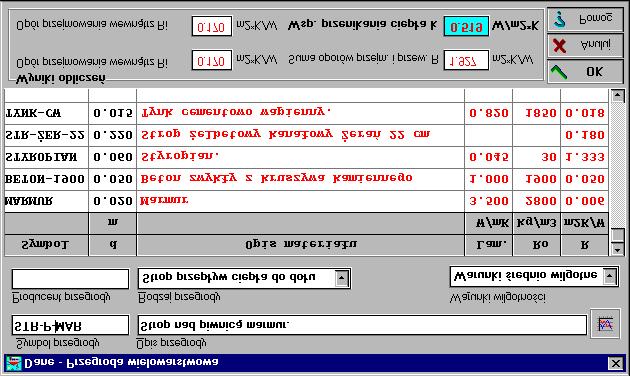Open the Rodzaj przegrody dropdown
Viewport: 630px width, 376px height.
(x=342, y=278)
